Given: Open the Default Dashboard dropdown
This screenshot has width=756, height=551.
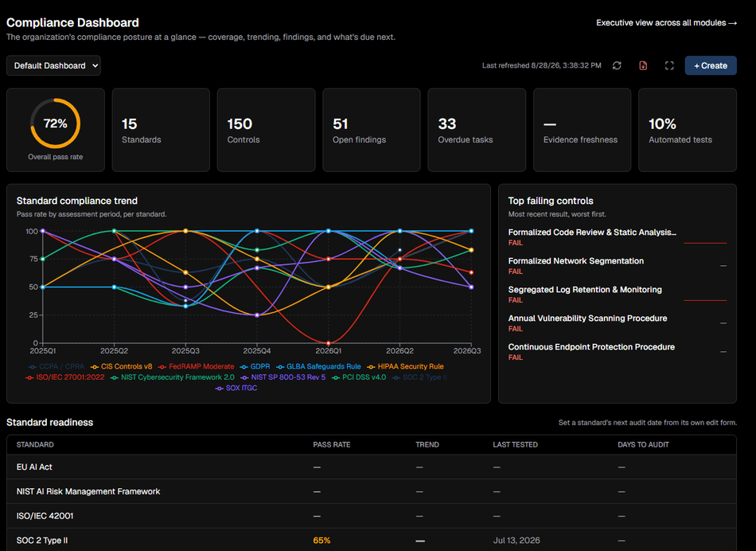Looking at the screenshot, I should (x=53, y=65).
